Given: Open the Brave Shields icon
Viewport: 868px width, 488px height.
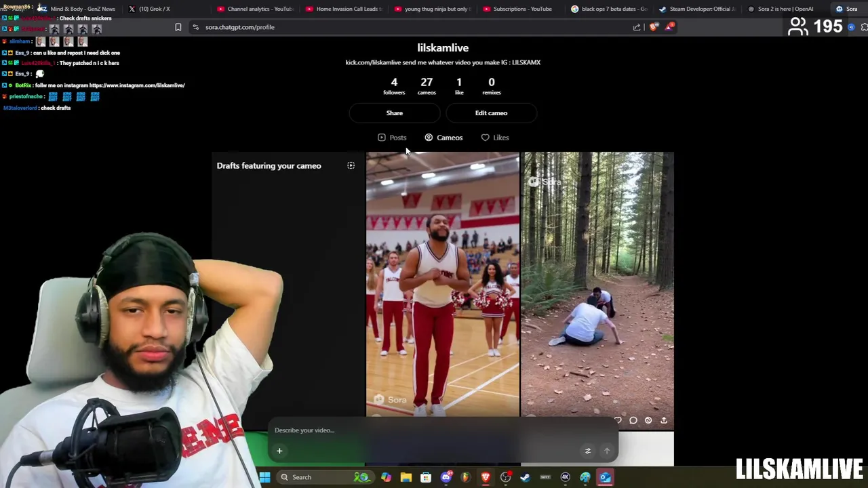Looking at the screenshot, I should pos(653,27).
